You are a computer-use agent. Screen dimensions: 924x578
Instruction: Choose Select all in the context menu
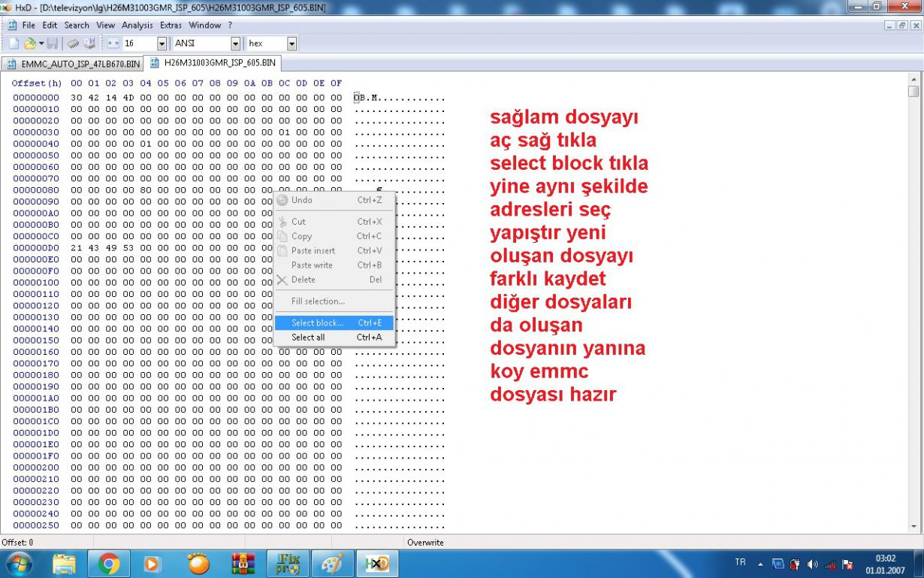point(308,337)
